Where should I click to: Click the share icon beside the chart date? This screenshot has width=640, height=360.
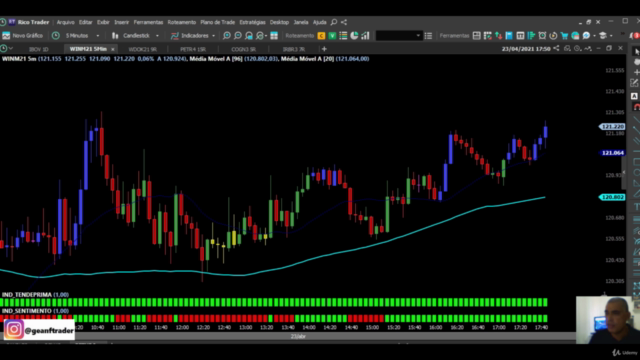tap(556, 49)
